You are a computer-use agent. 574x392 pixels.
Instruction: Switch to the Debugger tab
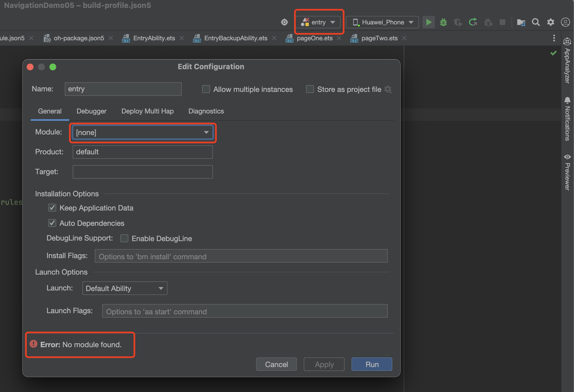[x=91, y=111]
